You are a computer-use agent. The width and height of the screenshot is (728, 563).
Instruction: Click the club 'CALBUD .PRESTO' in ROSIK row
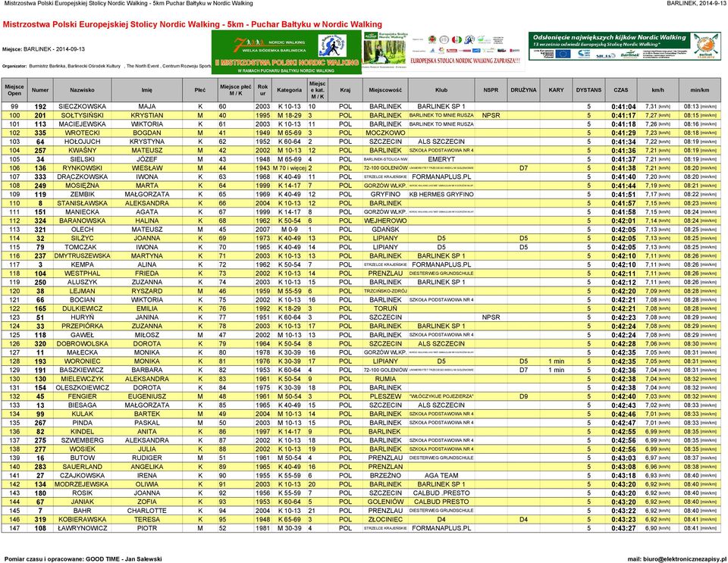tap(441, 493)
